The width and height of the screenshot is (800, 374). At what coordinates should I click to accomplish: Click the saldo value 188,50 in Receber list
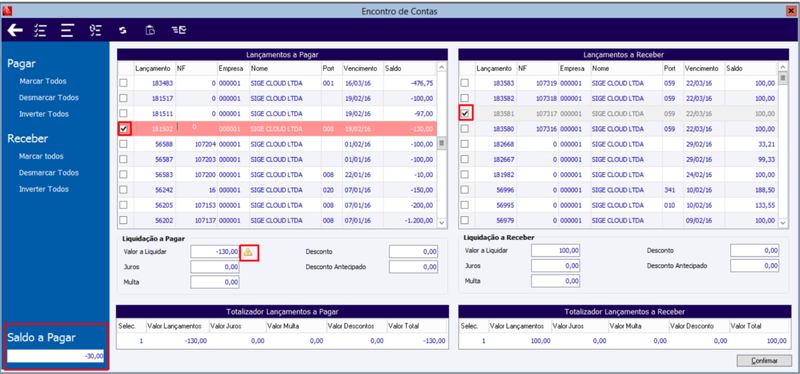(x=765, y=190)
